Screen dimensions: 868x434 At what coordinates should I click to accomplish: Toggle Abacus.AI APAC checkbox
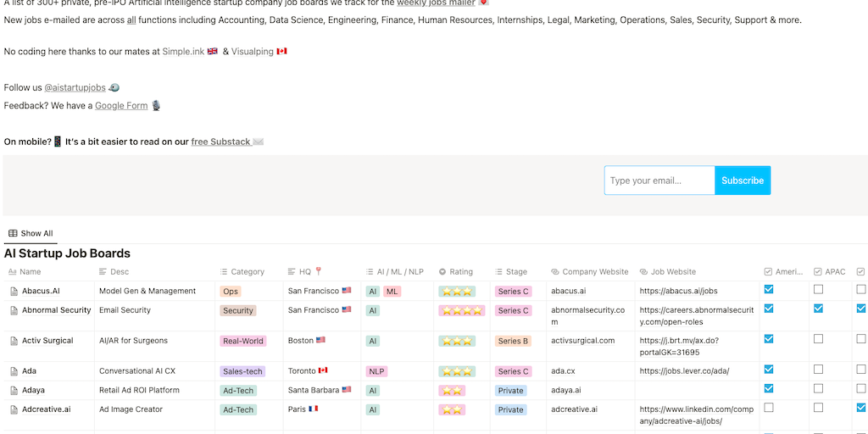click(818, 289)
